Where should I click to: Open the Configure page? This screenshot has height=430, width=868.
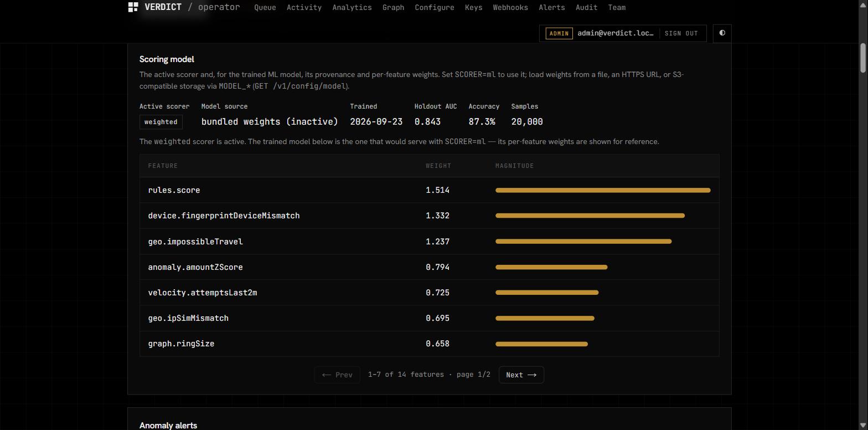[x=435, y=8]
